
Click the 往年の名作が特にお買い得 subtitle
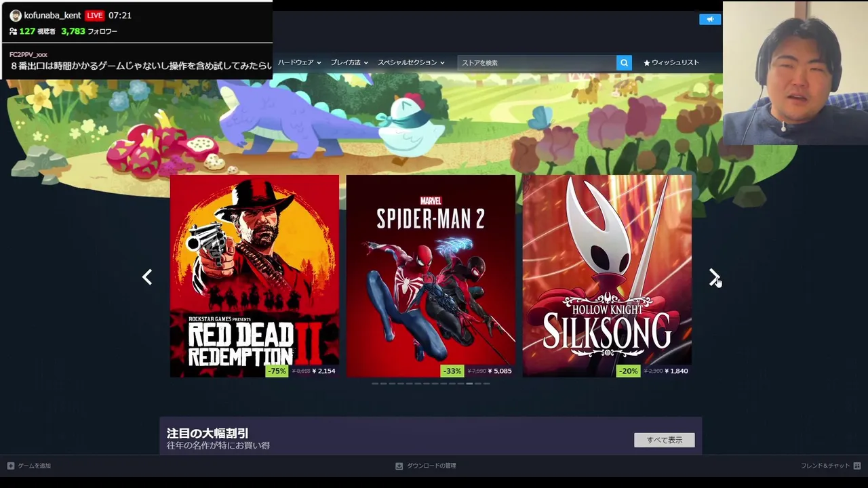tap(218, 445)
